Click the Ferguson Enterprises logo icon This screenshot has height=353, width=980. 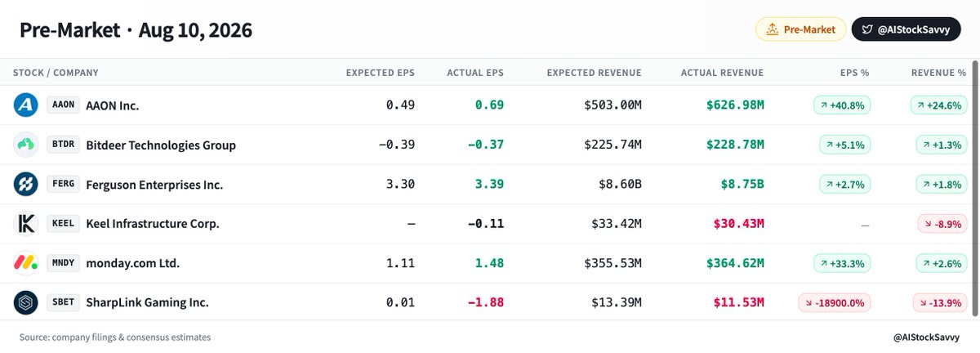(x=25, y=184)
